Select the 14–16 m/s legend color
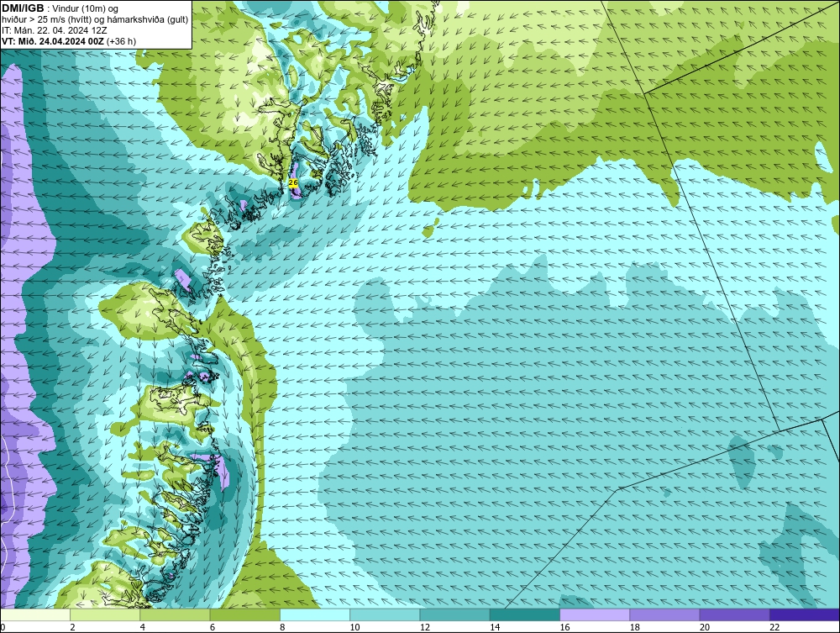The image size is (840, 633). 525,615
